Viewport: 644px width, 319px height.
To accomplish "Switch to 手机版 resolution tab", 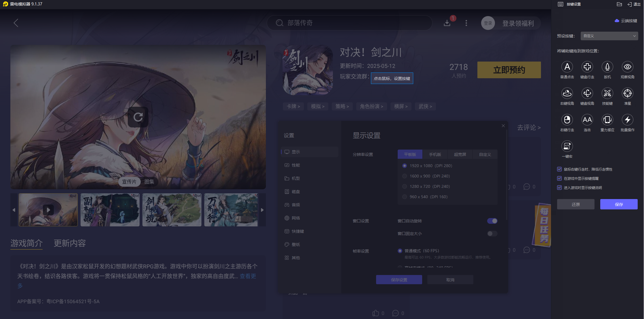I will point(435,154).
